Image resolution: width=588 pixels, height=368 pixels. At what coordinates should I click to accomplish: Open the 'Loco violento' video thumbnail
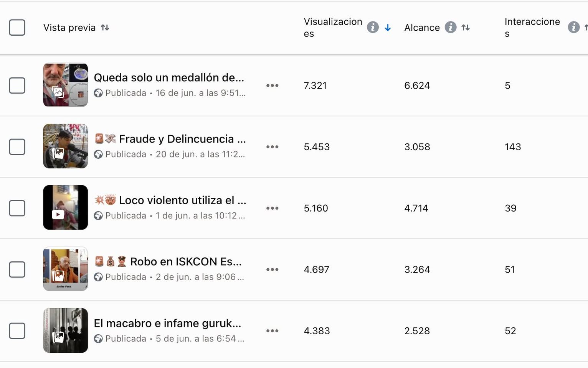click(x=65, y=207)
